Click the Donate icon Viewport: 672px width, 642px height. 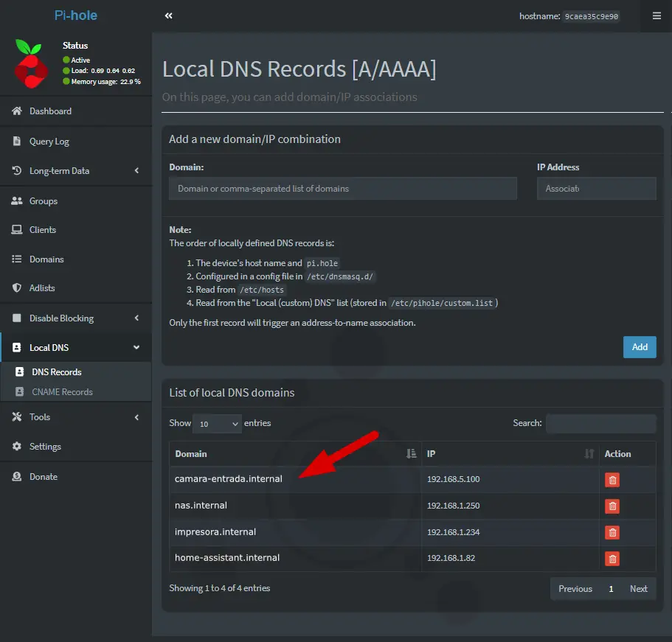tap(17, 476)
